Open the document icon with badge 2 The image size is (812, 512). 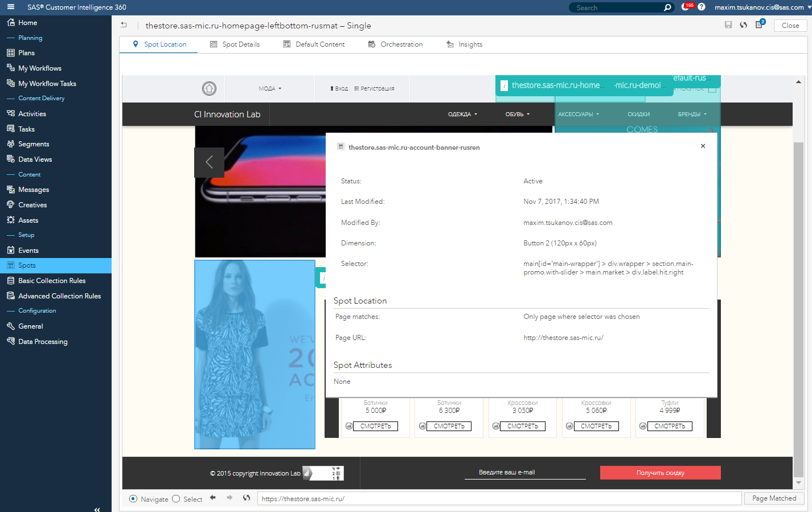pyautogui.click(x=760, y=24)
